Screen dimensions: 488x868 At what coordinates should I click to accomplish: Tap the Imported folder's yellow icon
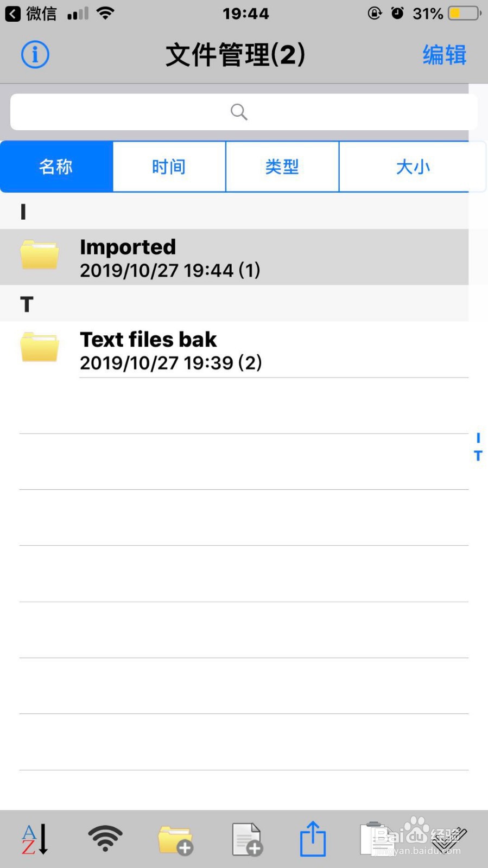point(40,255)
